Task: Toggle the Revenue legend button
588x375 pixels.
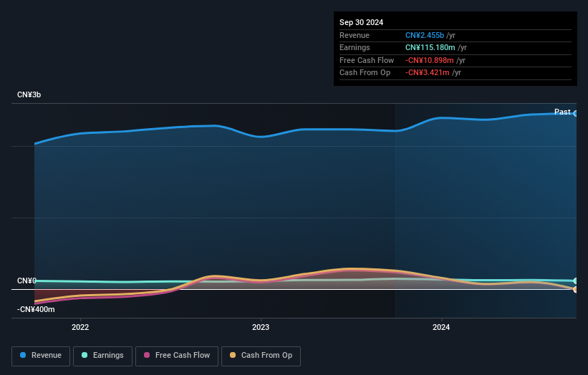Action: [x=41, y=356]
